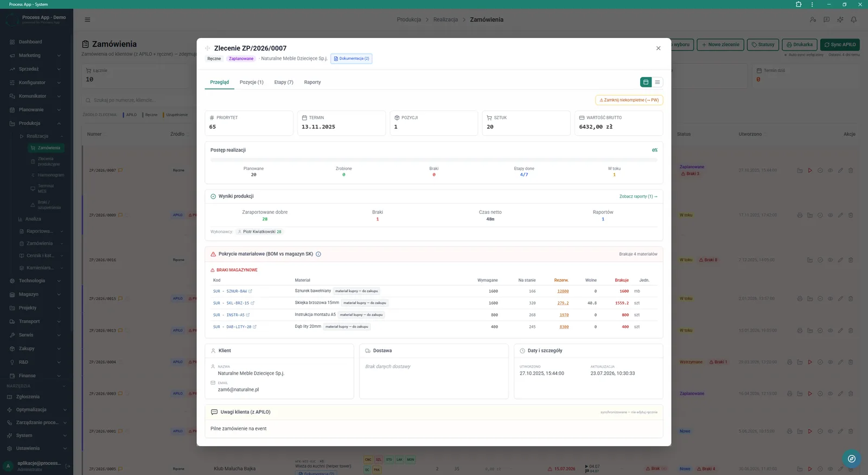Click reserved quantity 8300 for Dąb lity
The image size is (868, 475).
point(564,327)
